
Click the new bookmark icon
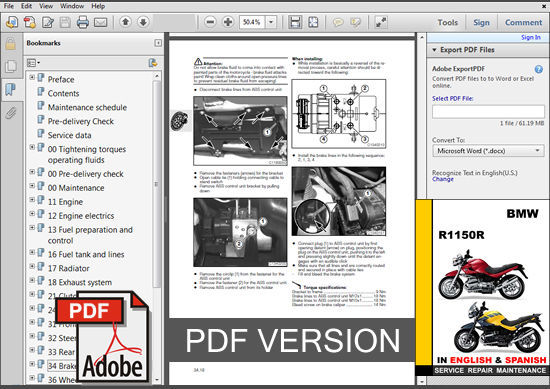153,63
